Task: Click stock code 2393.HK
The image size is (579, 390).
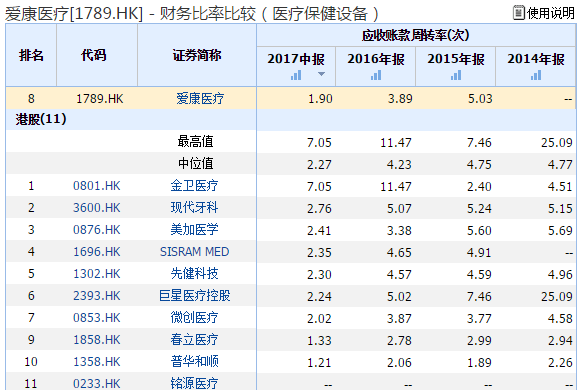Action: 97,295
